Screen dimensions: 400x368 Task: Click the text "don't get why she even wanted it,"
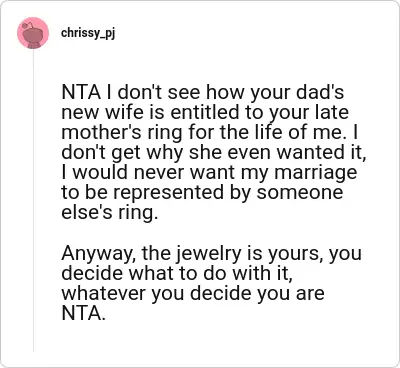pyautogui.click(x=213, y=153)
